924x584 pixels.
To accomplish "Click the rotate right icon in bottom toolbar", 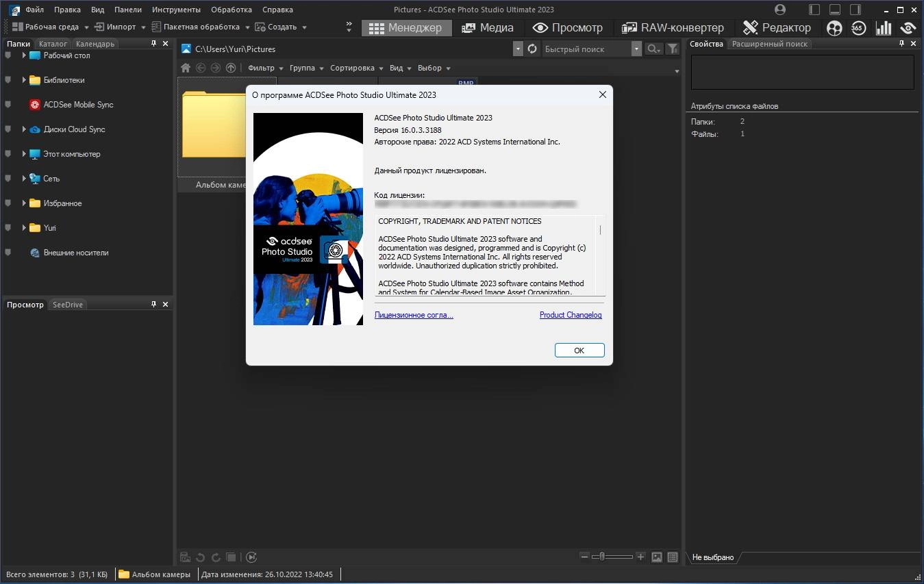I will pos(216,557).
